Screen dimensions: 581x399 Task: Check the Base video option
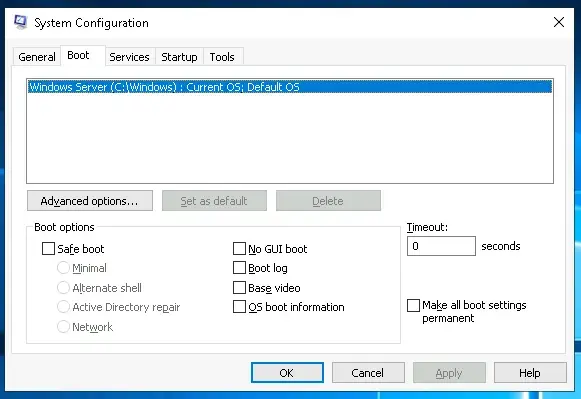coord(239,288)
